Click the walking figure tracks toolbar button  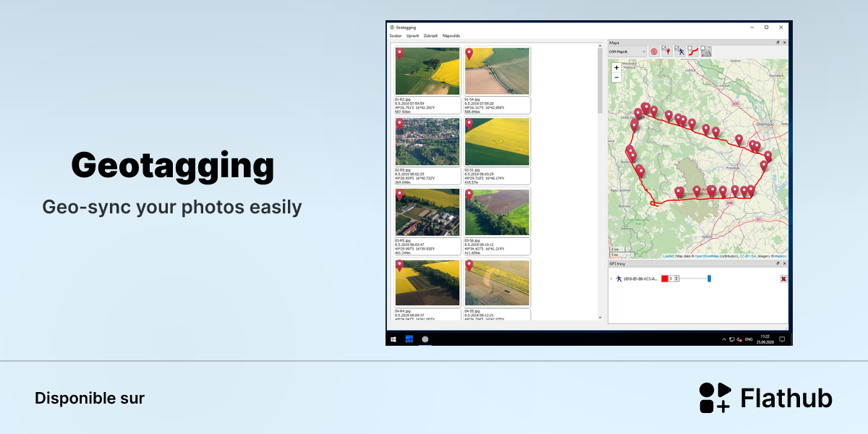681,52
